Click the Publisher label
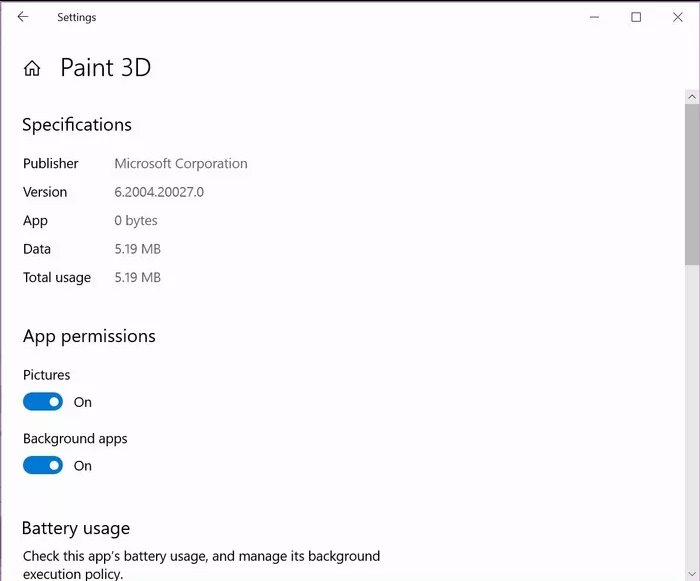The width and height of the screenshot is (700, 581). 50,163
